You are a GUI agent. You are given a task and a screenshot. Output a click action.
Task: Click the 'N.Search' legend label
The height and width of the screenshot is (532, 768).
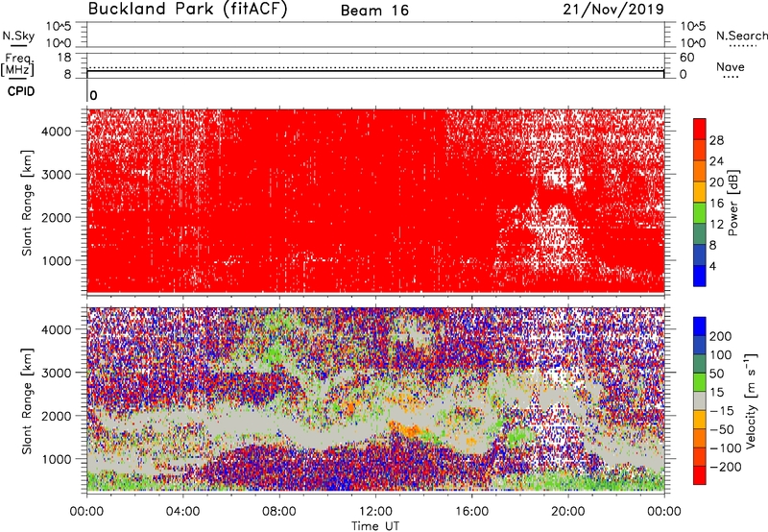741,36
